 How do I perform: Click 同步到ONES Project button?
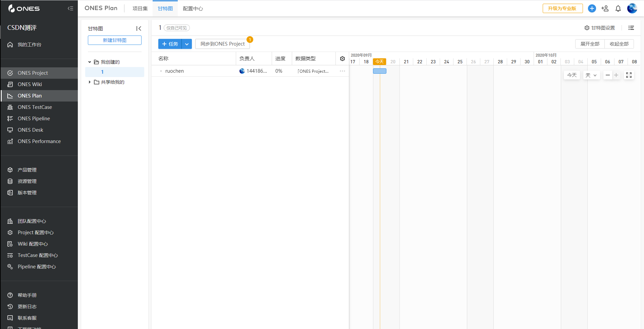click(223, 44)
